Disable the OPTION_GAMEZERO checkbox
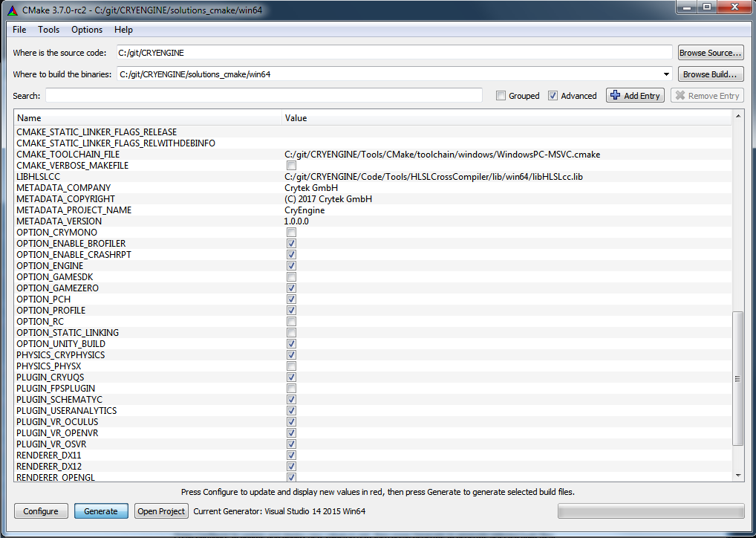This screenshot has width=756, height=538. pyautogui.click(x=291, y=288)
